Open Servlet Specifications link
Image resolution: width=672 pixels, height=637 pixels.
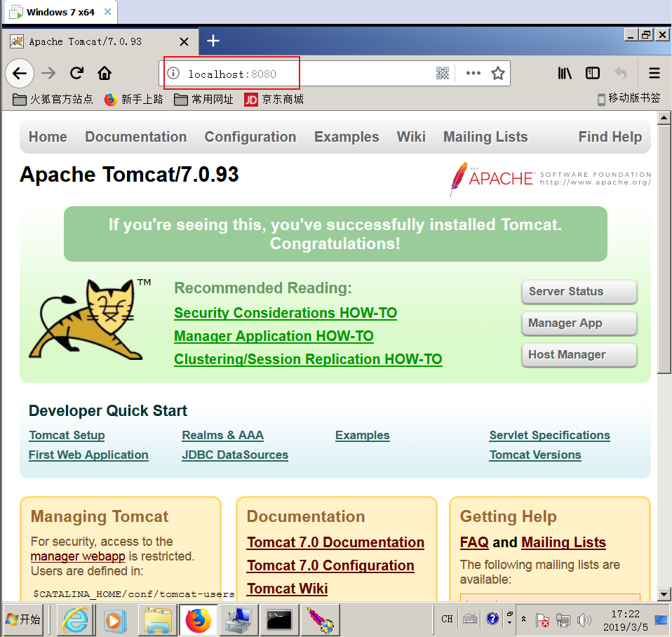click(x=550, y=435)
